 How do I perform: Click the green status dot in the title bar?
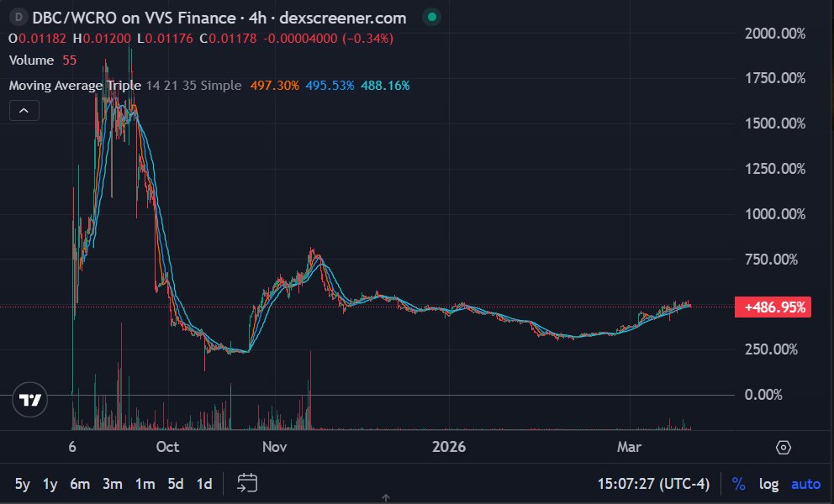432,17
